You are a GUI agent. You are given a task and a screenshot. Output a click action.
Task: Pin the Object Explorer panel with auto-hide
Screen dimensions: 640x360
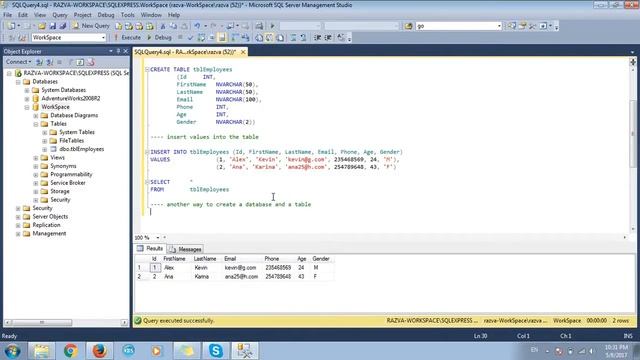118,51
